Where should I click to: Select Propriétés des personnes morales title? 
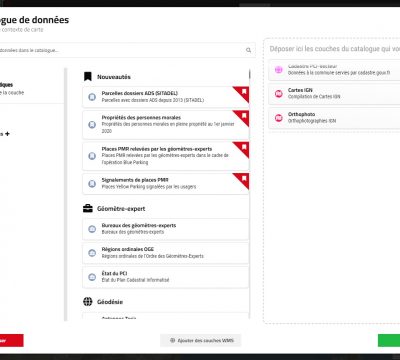pos(141,118)
